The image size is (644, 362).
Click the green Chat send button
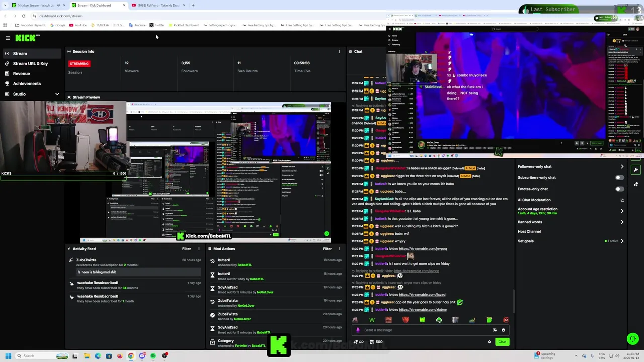[502, 342]
